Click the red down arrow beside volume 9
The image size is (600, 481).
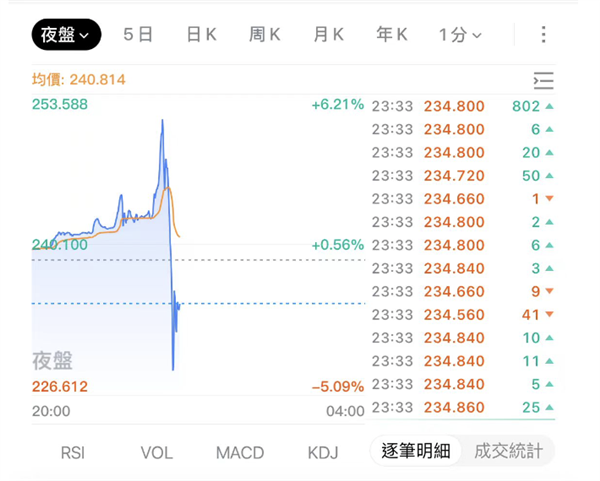click(x=549, y=292)
